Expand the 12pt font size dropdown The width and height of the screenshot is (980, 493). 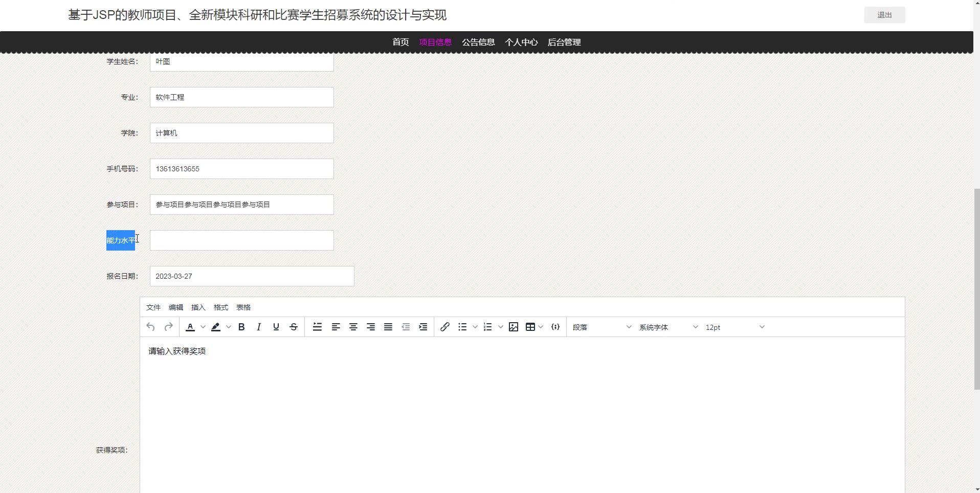[x=734, y=327]
